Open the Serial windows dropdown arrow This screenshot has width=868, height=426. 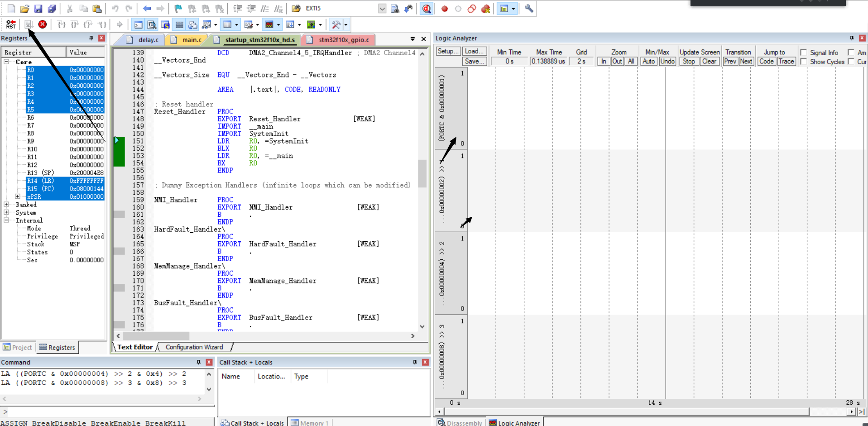[x=257, y=24]
